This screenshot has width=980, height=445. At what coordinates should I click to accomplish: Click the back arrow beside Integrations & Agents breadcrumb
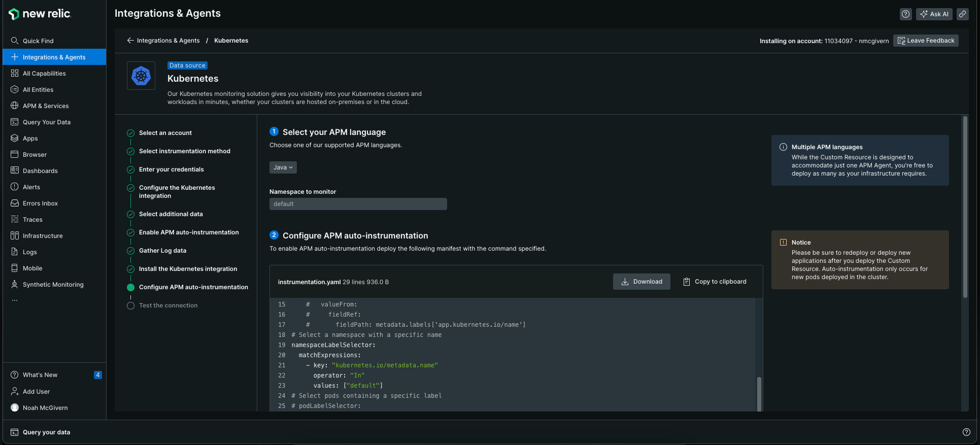click(x=130, y=41)
